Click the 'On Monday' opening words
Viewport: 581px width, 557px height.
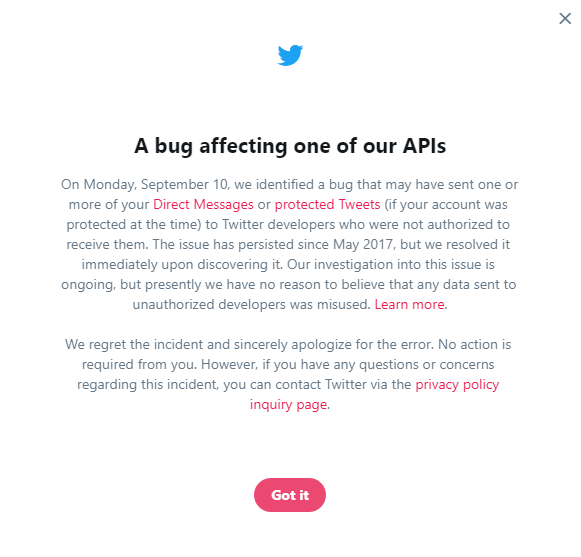99,185
